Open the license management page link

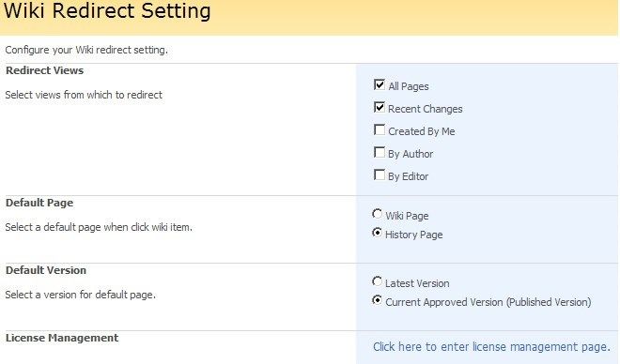coord(491,347)
